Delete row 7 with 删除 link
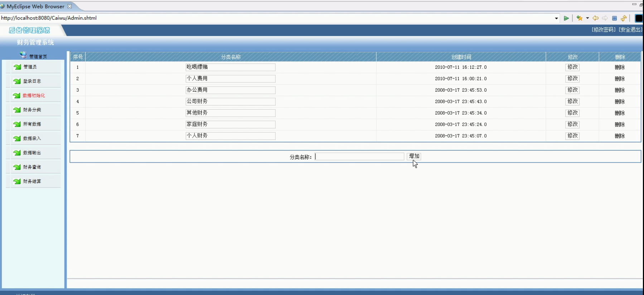 [620, 136]
